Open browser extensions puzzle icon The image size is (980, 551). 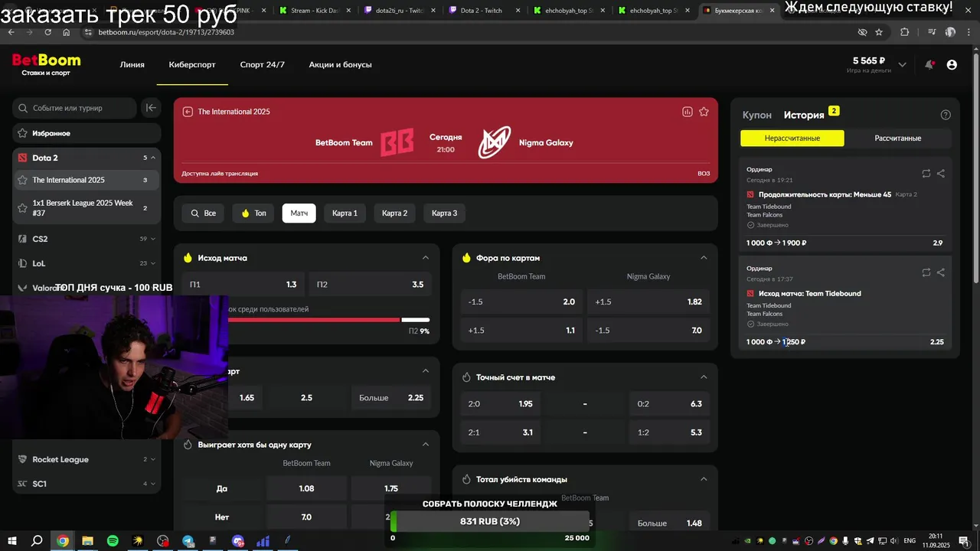click(x=905, y=32)
